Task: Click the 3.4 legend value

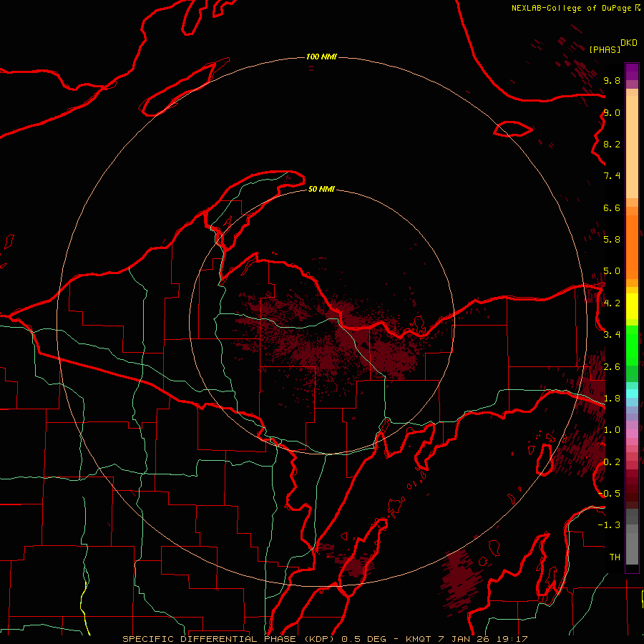Action: point(612,335)
